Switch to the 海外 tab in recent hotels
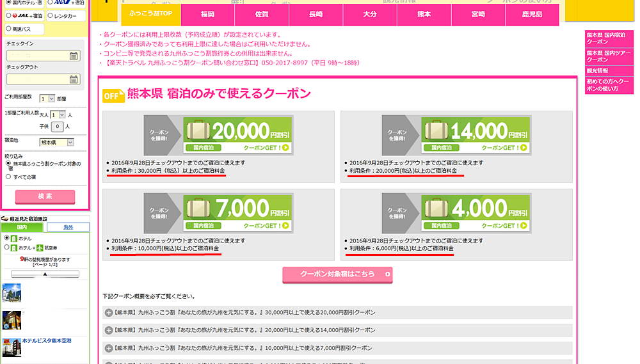 click(68, 227)
